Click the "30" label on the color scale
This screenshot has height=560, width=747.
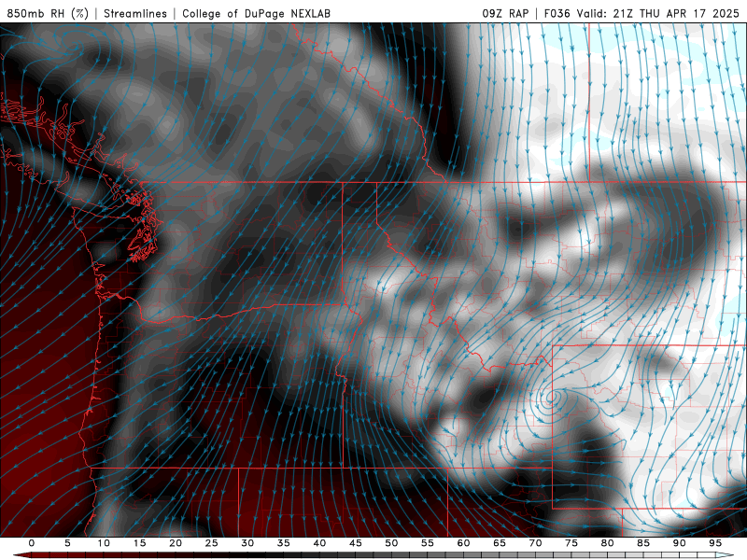(x=247, y=543)
